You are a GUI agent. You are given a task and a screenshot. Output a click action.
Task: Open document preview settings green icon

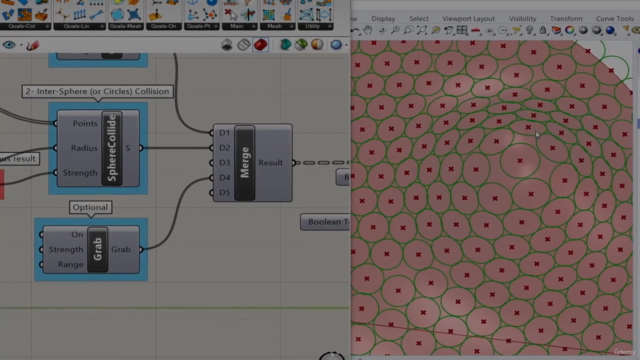click(x=301, y=45)
